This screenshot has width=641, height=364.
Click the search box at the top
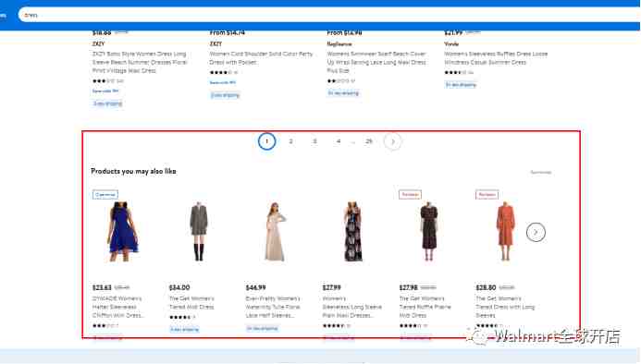click(329, 15)
